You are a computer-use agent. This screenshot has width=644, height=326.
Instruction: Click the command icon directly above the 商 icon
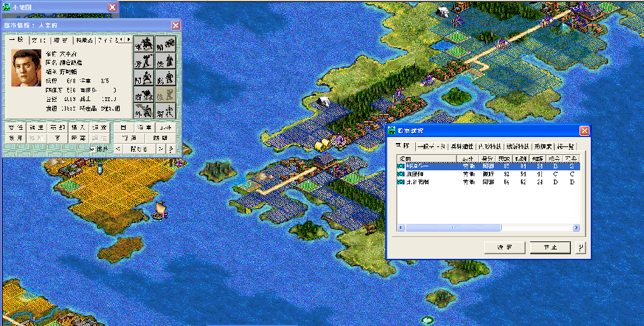pos(144,78)
